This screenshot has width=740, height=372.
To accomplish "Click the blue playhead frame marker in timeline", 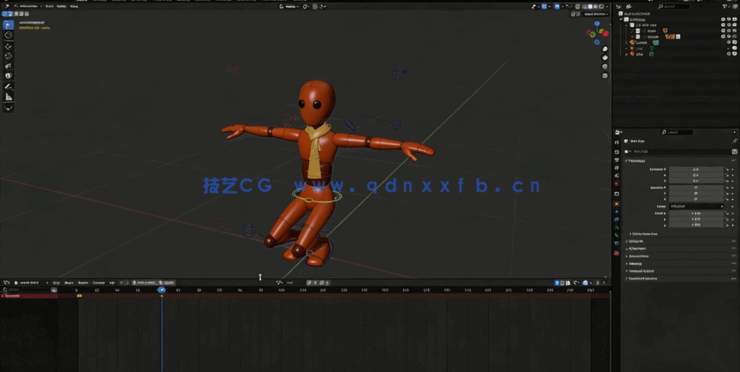I will [x=161, y=290].
